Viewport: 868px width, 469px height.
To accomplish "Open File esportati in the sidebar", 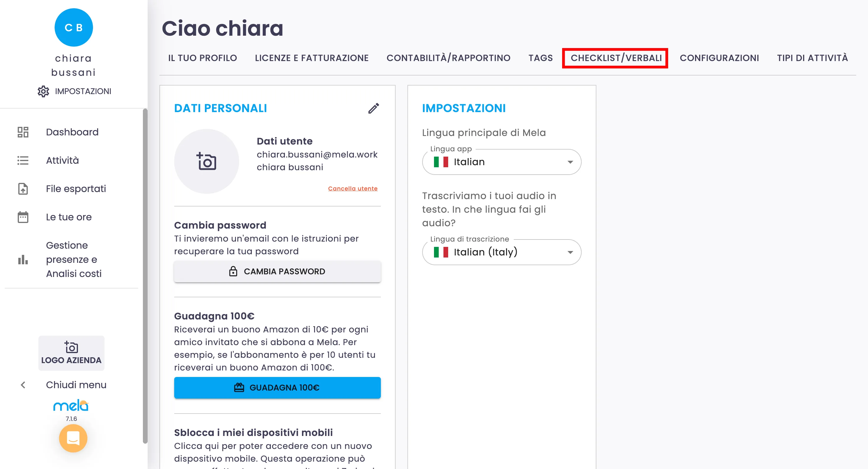I will tap(76, 188).
